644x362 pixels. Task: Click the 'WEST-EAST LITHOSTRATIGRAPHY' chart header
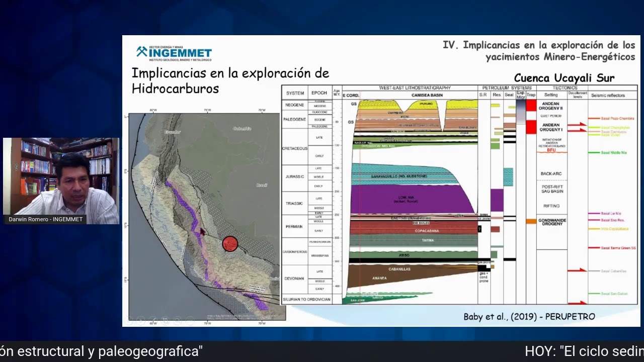tap(415, 88)
